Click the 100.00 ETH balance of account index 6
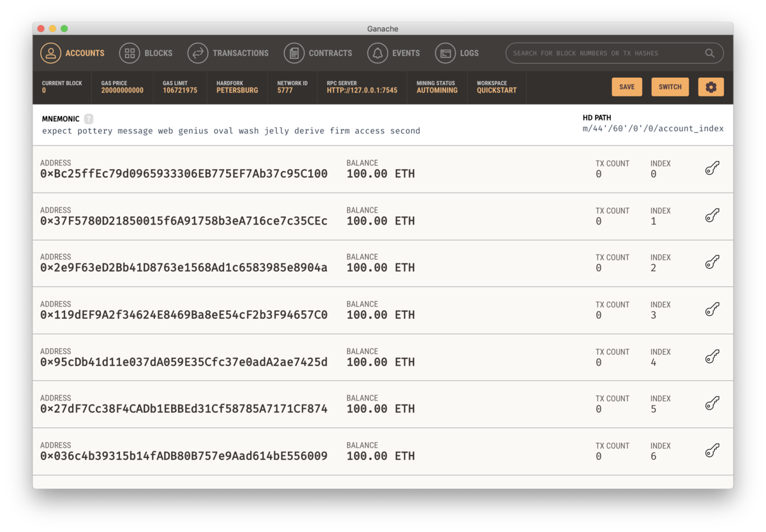Screen dimensions: 766x532 coord(380,455)
